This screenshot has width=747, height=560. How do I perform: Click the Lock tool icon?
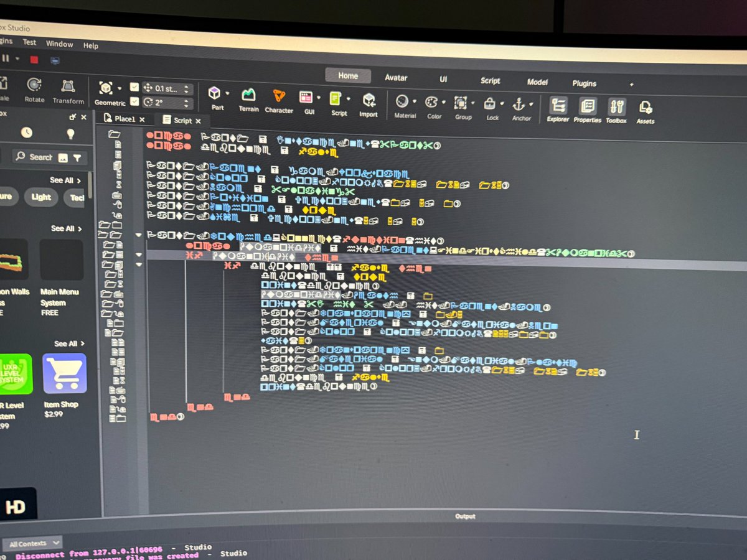point(490,104)
